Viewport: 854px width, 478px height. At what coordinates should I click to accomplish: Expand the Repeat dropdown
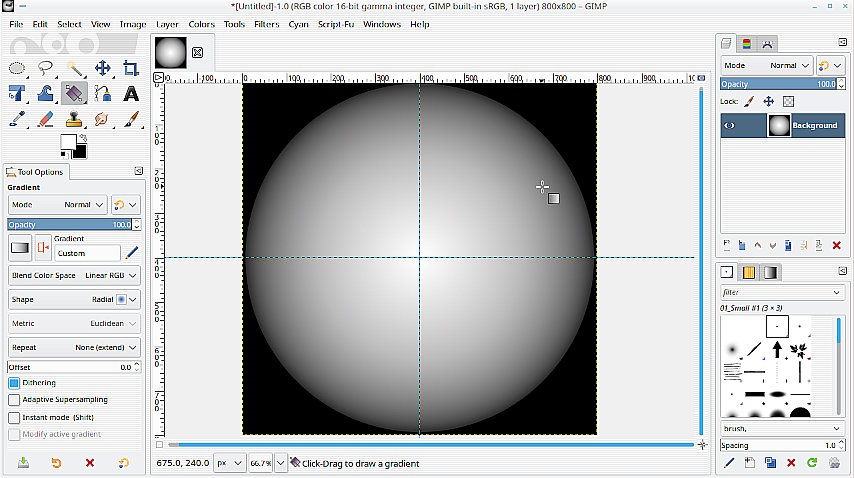point(74,347)
